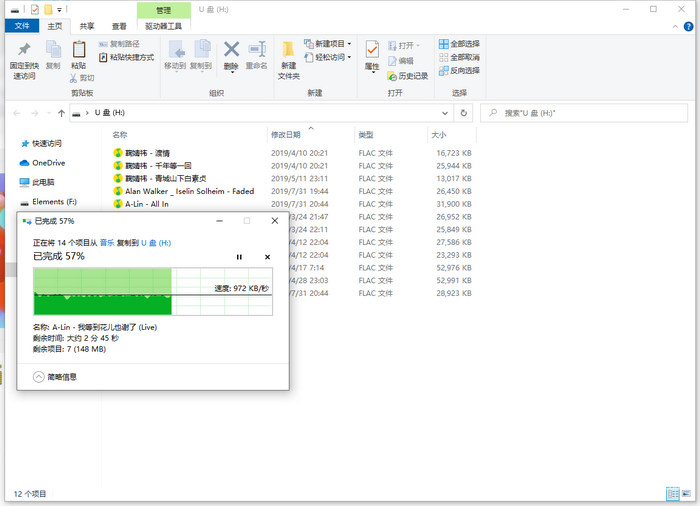Open the recent locations dropdown arrow
The height and width of the screenshot is (506, 700).
[x=49, y=113]
